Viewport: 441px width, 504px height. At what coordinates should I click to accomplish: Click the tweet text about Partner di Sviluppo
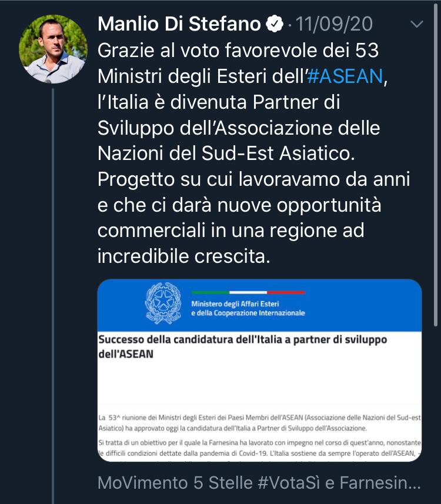219,102
